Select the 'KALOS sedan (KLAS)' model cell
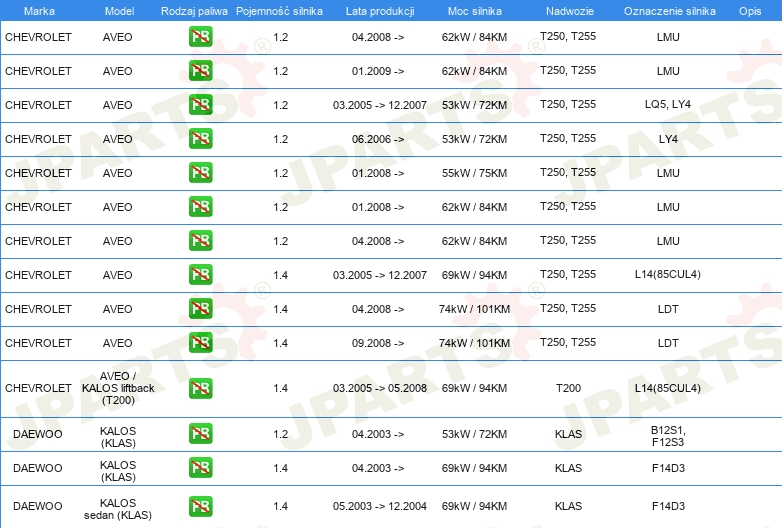 118,509
